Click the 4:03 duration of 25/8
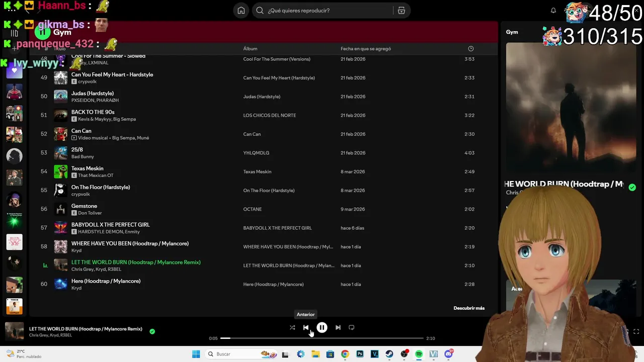This screenshot has height=362, width=644. click(x=469, y=153)
